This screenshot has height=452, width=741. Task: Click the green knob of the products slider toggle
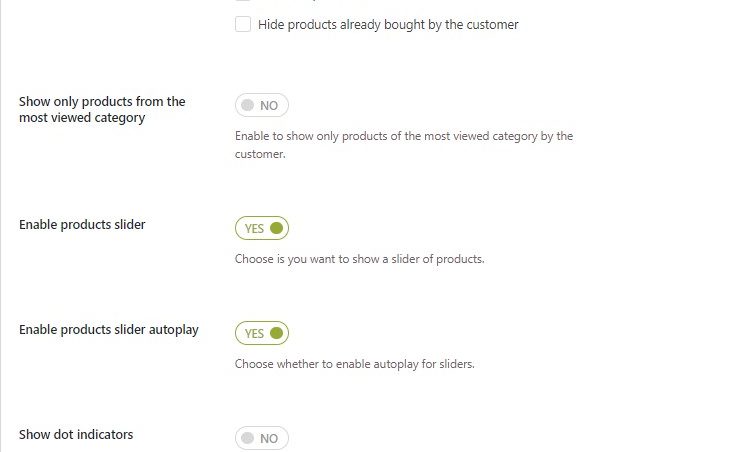(277, 228)
